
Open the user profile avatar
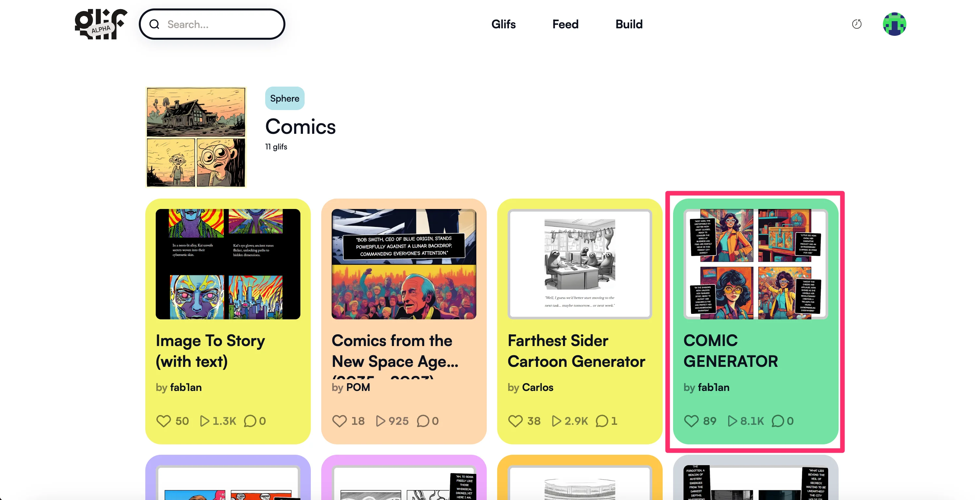[894, 24]
